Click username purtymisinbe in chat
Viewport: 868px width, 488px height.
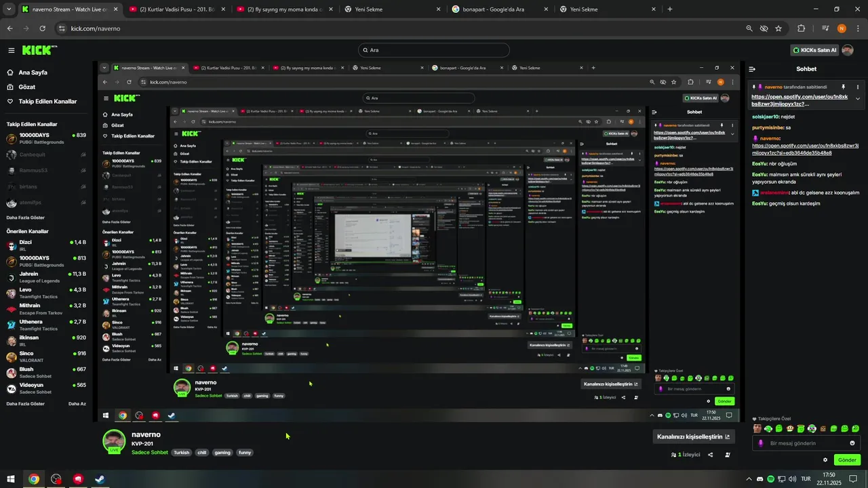[x=768, y=127]
